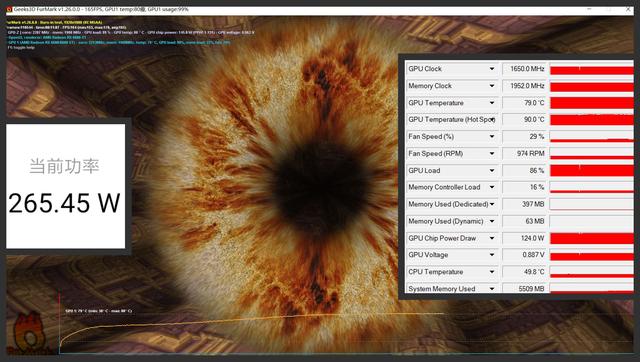640x362 pixels.
Task: Expand the GPU Load dropdown arrow
Action: click(492, 171)
